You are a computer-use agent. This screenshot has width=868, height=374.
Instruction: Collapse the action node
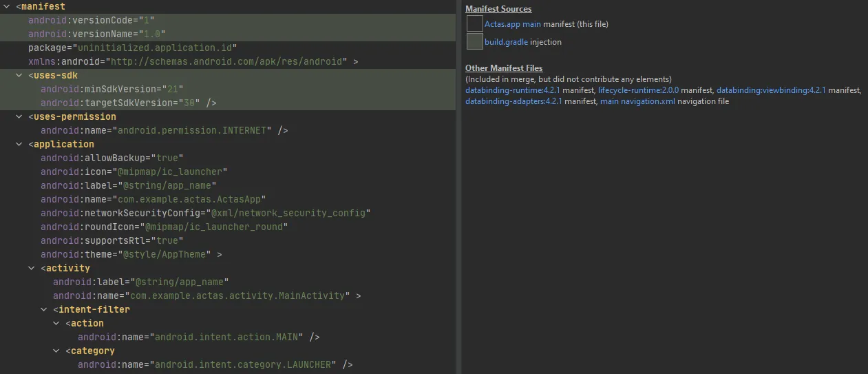pyautogui.click(x=57, y=324)
